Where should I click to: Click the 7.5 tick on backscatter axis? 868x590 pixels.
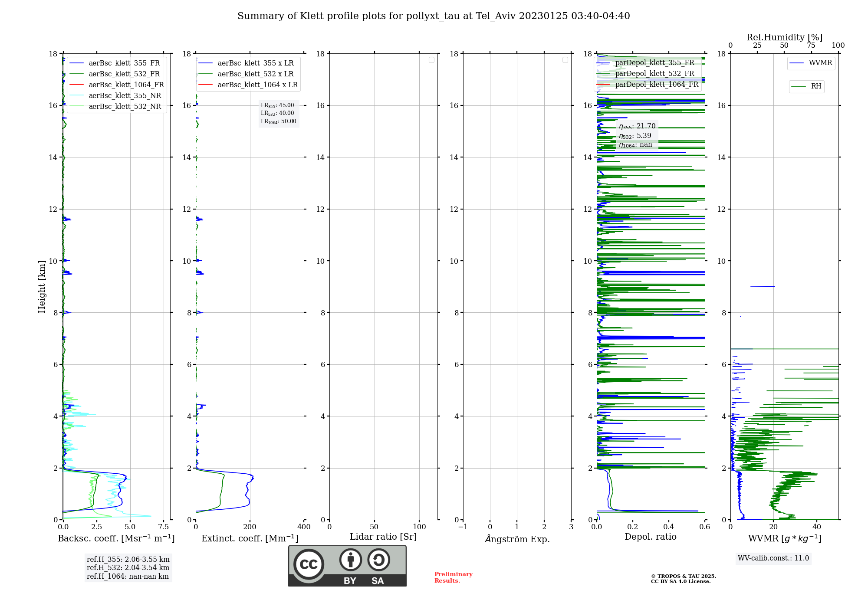pos(164,527)
